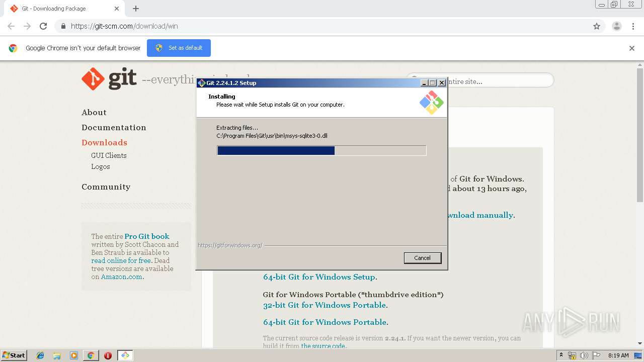Open the About page link

(x=94, y=113)
